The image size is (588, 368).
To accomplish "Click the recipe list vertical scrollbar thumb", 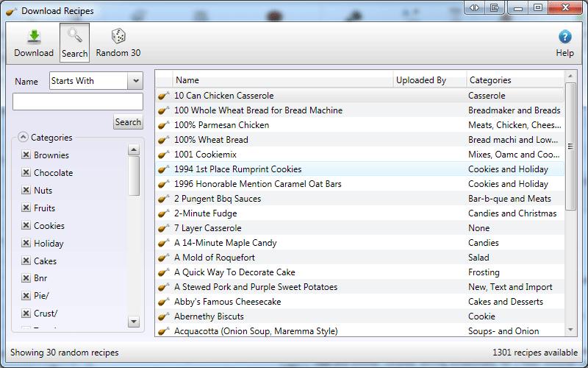I will 570,146.
